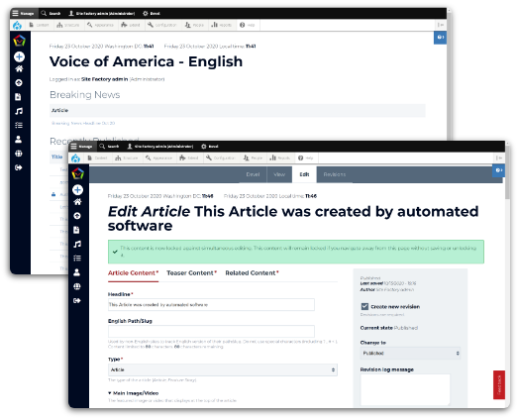The image size is (518, 420).
Task: Open Search in Voice of America window toolbar
Action: tap(51, 14)
